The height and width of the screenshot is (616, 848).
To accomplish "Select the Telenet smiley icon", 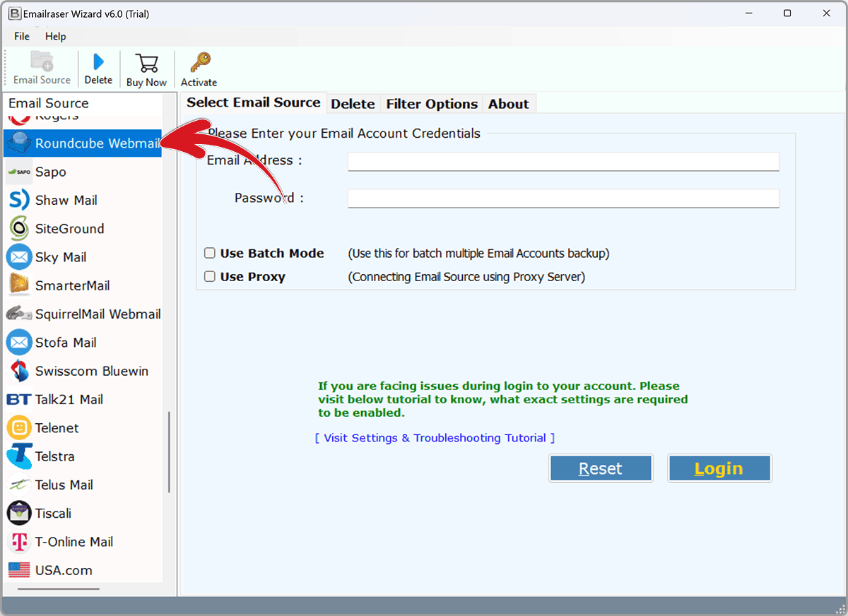I will coord(19,428).
